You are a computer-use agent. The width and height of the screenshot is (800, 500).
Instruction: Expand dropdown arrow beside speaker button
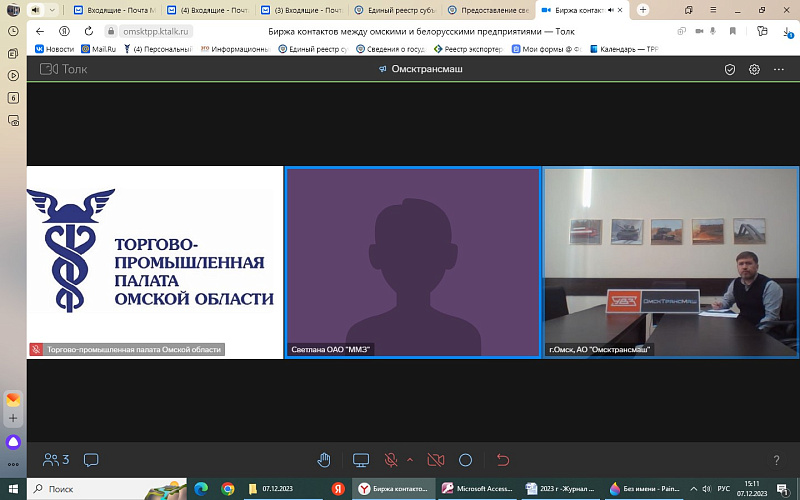52,10
